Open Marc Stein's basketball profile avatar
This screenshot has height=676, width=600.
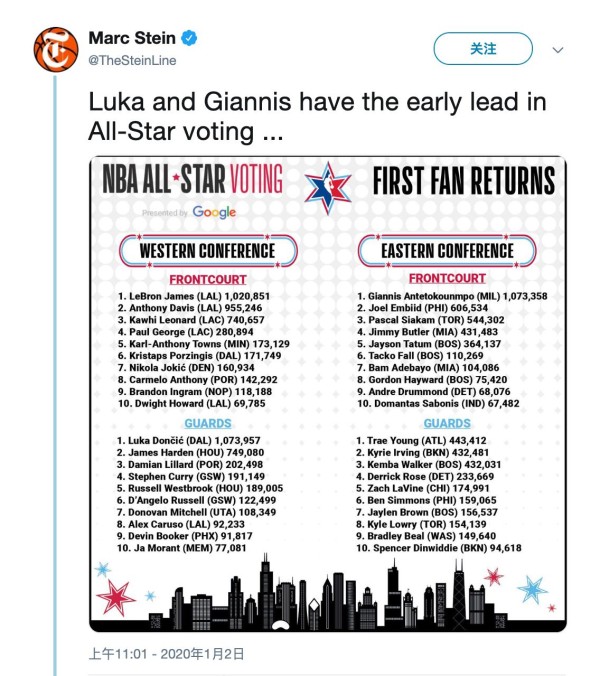(x=56, y=49)
